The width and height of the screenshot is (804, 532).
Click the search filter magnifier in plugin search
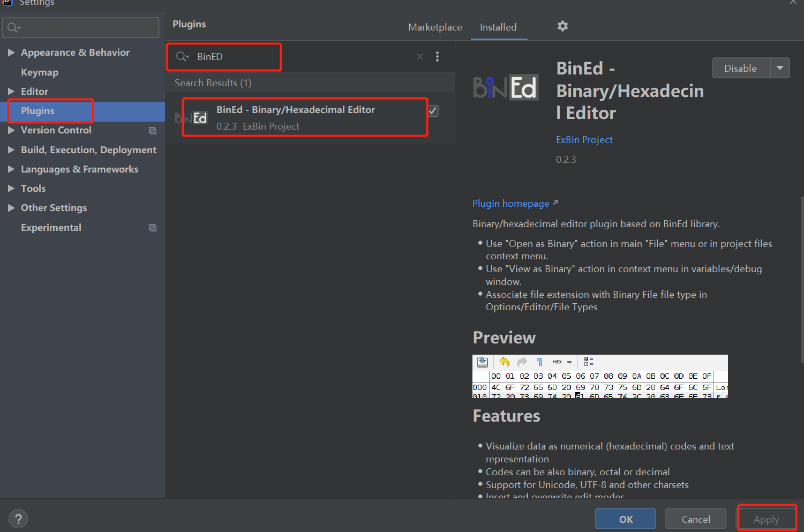point(182,56)
